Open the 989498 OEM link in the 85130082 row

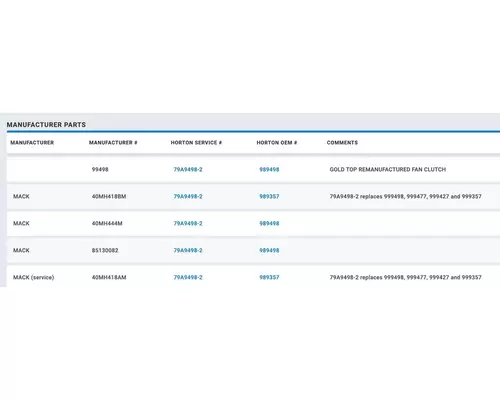coord(269,250)
